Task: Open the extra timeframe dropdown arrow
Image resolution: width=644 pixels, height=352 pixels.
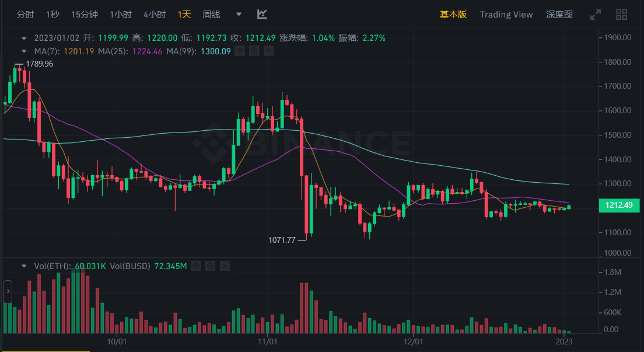Action: [238, 14]
